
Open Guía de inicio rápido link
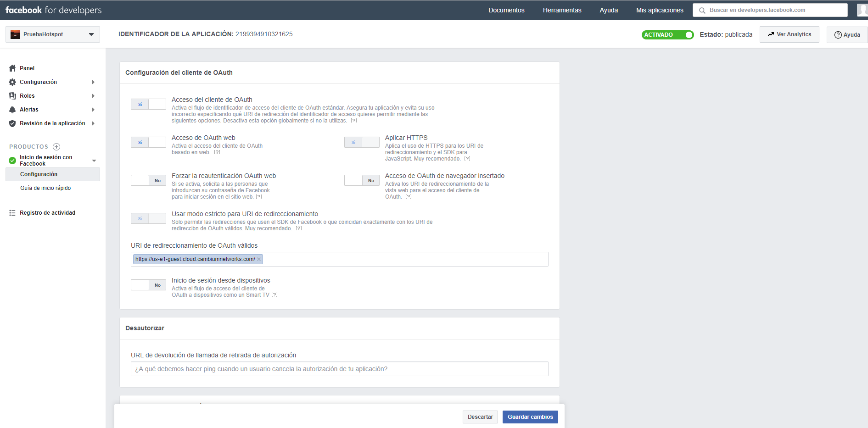pyautogui.click(x=45, y=188)
